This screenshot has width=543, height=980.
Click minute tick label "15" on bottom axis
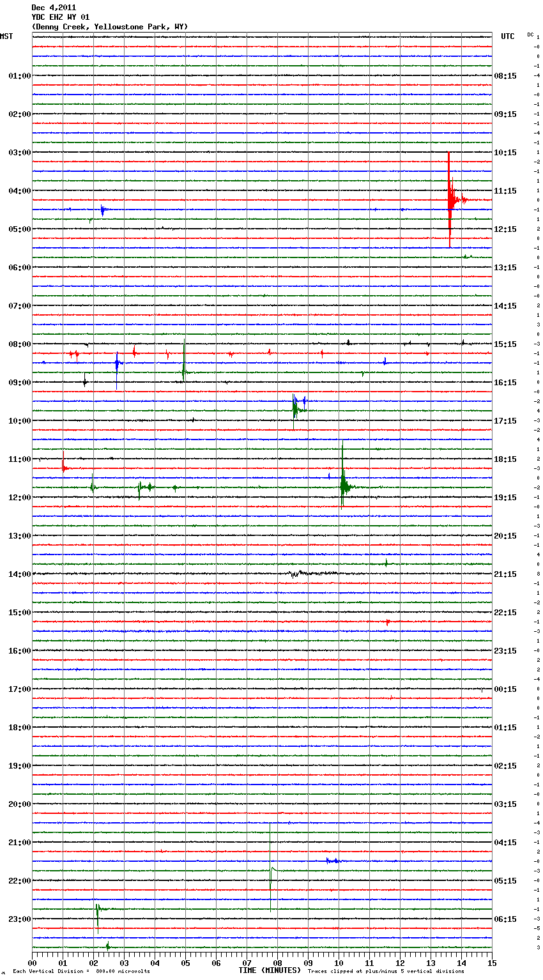(x=491, y=963)
